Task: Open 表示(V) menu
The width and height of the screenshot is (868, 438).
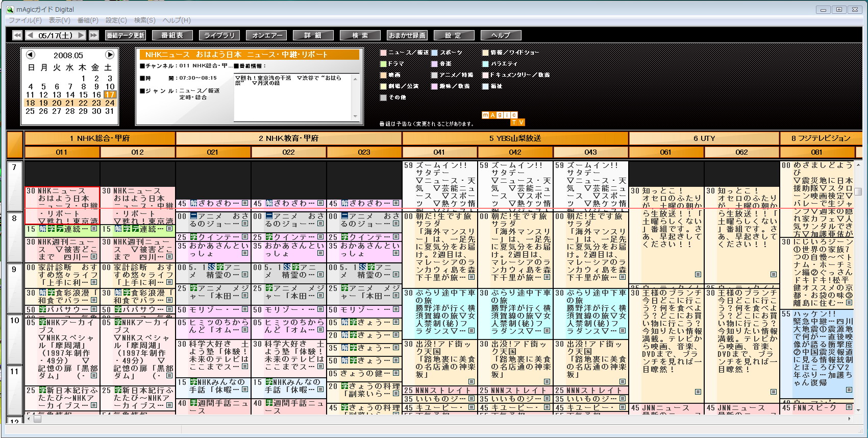Action: pos(59,20)
